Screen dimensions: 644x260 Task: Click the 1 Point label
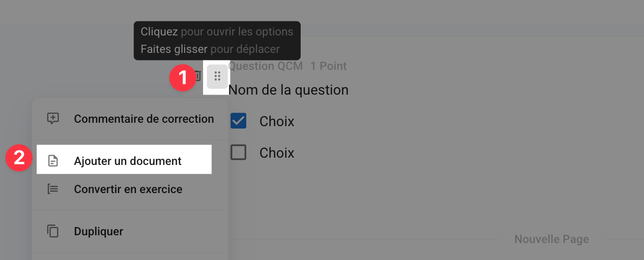329,66
